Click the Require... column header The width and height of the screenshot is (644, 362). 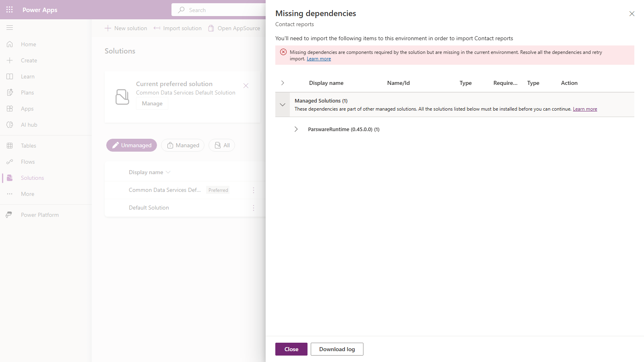coord(506,83)
